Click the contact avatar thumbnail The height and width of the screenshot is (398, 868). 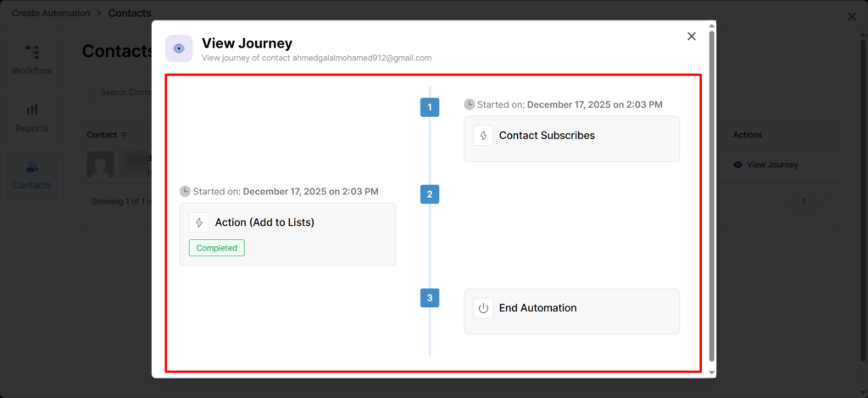101,165
